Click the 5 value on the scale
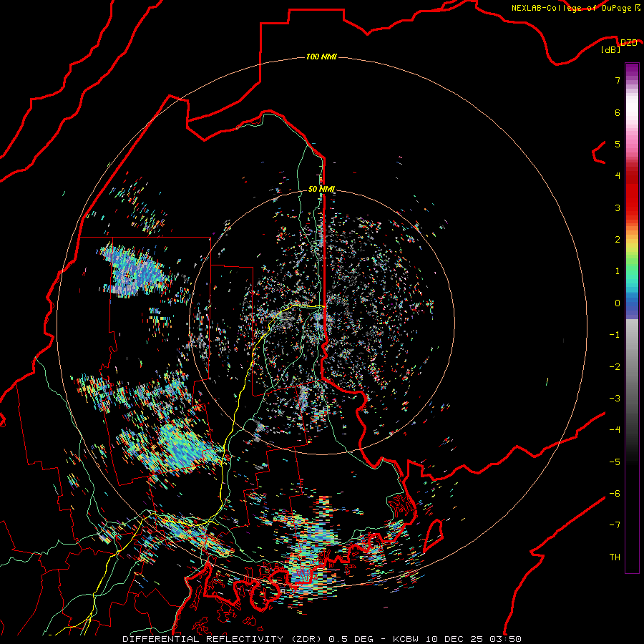This screenshot has height=644, width=644. click(x=618, y=144)
